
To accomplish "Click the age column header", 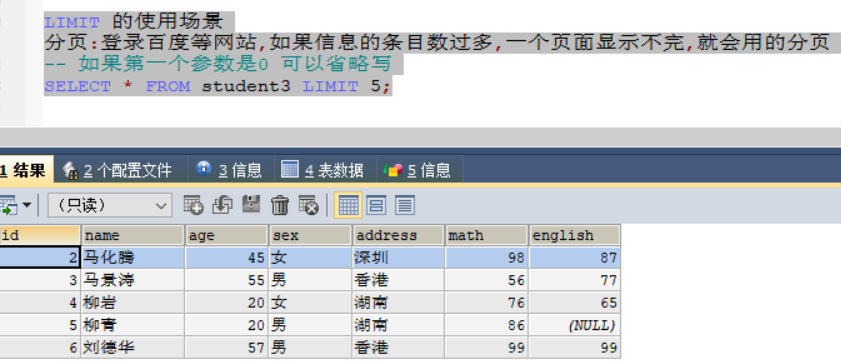I will pyautogui.click(x=226, y=235).
